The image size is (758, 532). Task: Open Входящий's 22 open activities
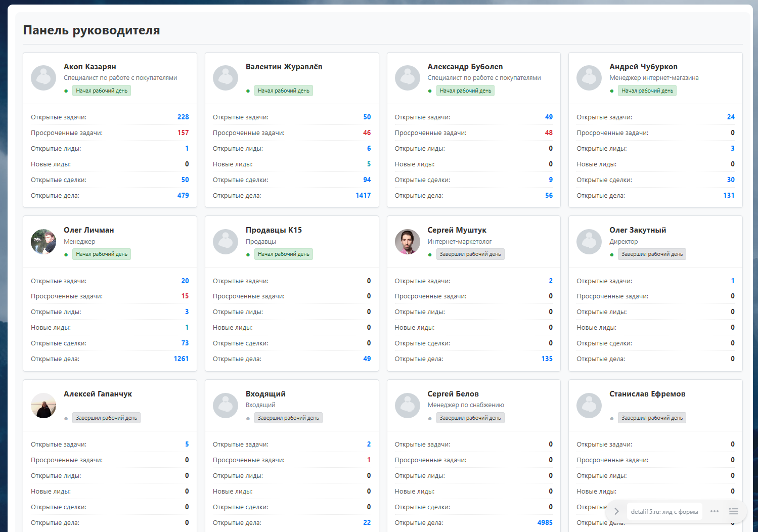click(367, 522)
